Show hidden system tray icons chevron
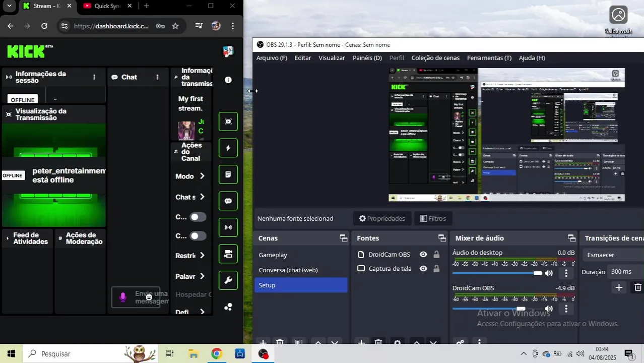Image resolution: width=644 pixels, height=363 pixels. (x=524, y=354)
